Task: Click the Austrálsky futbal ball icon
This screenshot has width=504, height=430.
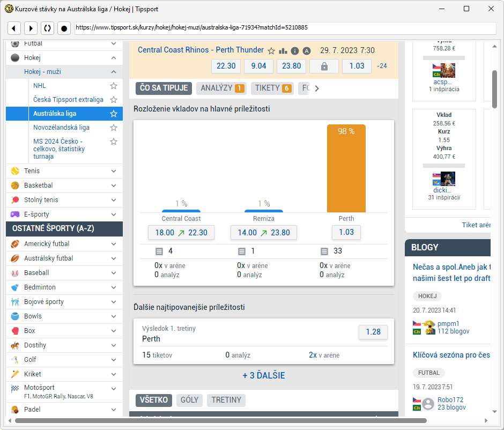Action: pyautogui.click(x=15, y=258)
